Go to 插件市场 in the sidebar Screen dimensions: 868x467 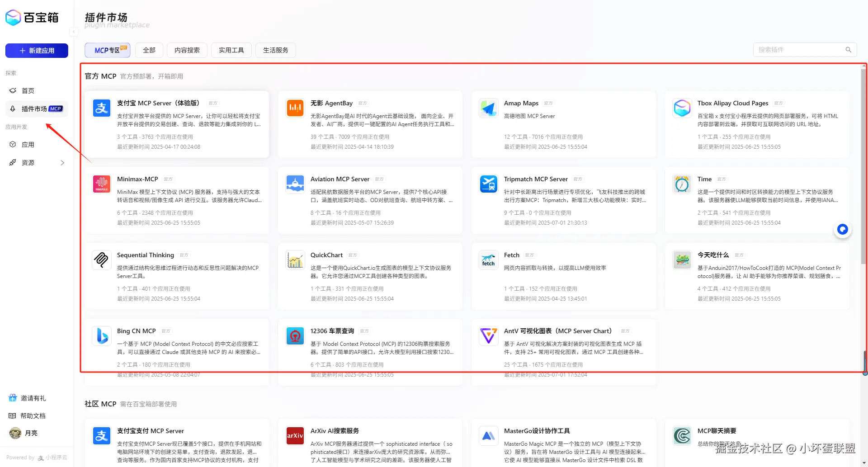click(37, 109)
